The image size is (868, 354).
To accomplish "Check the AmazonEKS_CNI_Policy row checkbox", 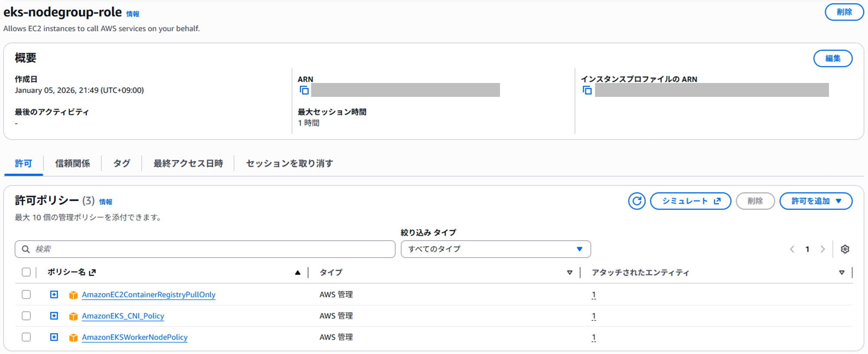I will pyautogui.click(x=26, y=316).
